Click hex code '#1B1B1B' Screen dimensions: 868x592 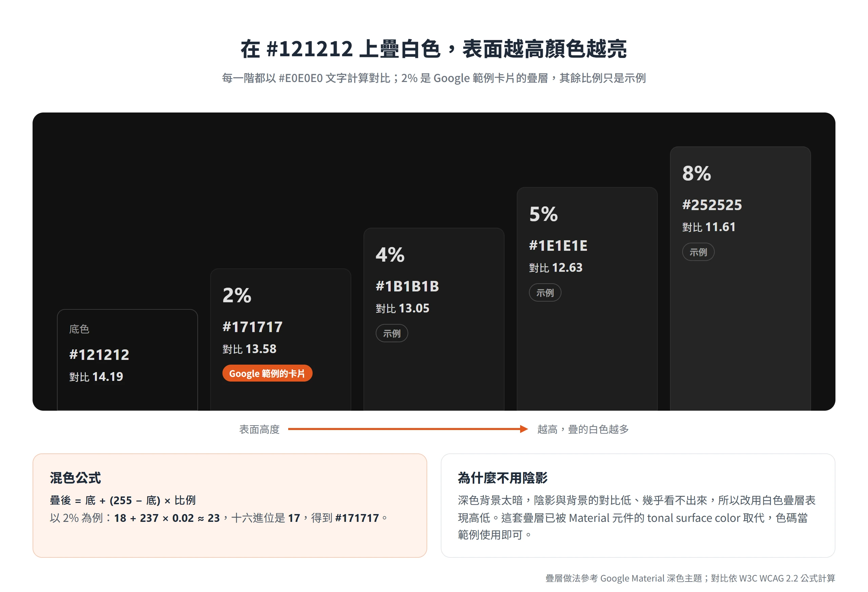point(407,286)
